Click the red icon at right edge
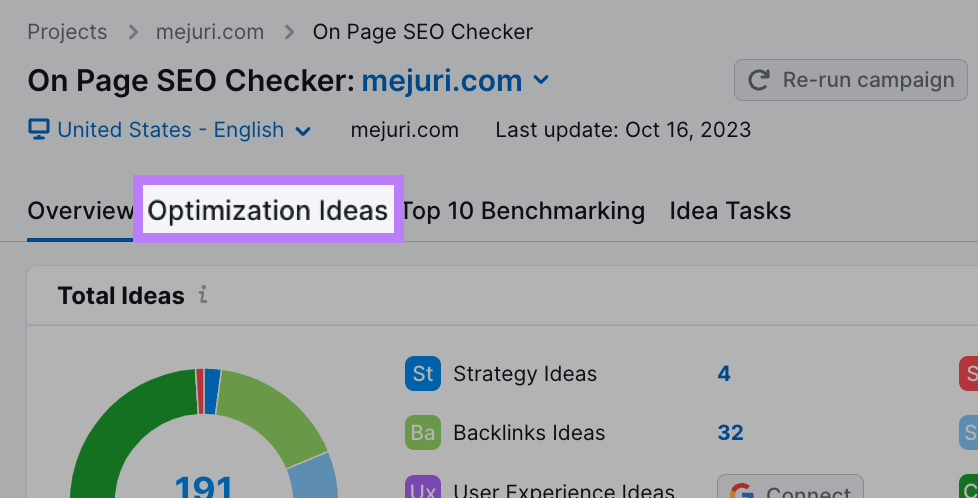The image size is (978, 498). coord(969,374)
